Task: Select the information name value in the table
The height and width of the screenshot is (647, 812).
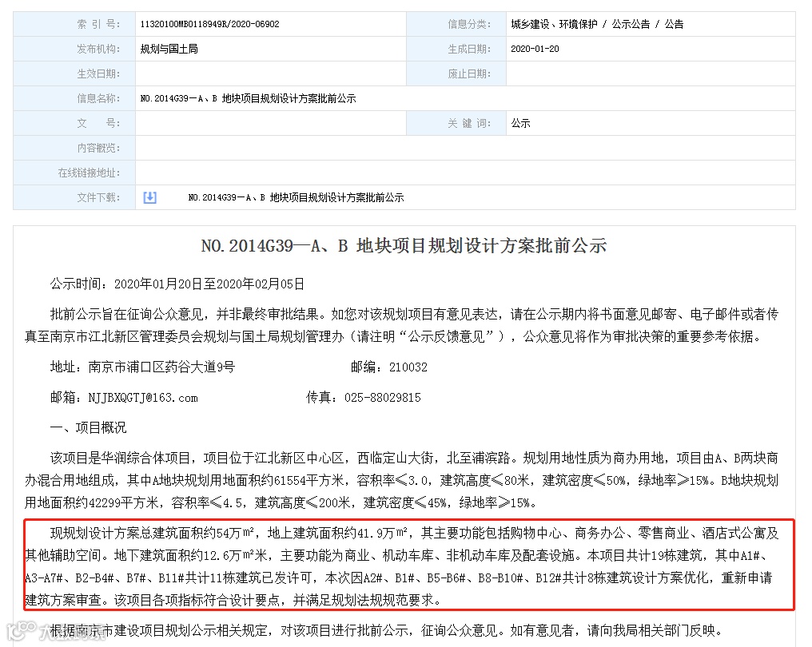Action: [x=248, y=98]
